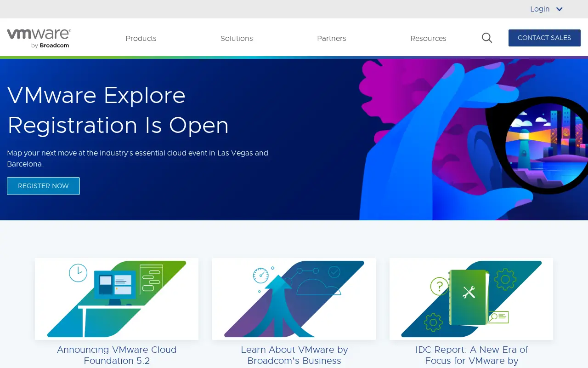588x368 pixels.
Task: Follow the Announcing VMware Cloud Foundation 5.2 link
Action: click(x=117, y=356)
